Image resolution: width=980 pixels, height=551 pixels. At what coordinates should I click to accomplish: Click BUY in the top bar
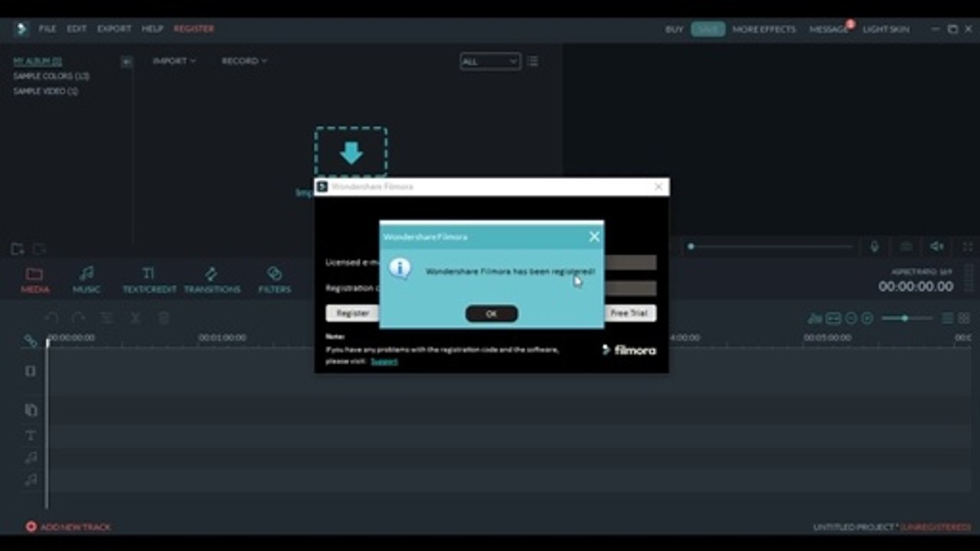[674, 29]
